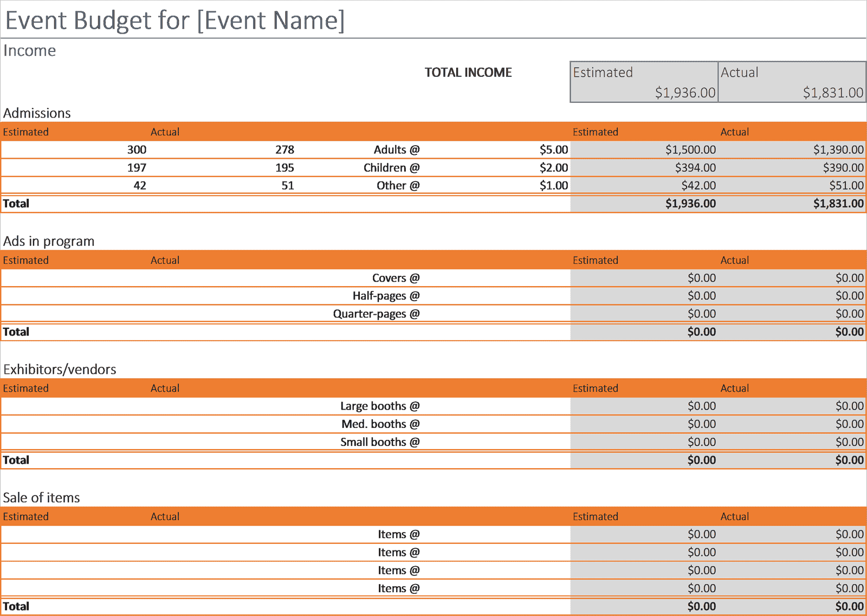867x616 pixels.
Task: Click the Other @ label cell
Action: 398,186
